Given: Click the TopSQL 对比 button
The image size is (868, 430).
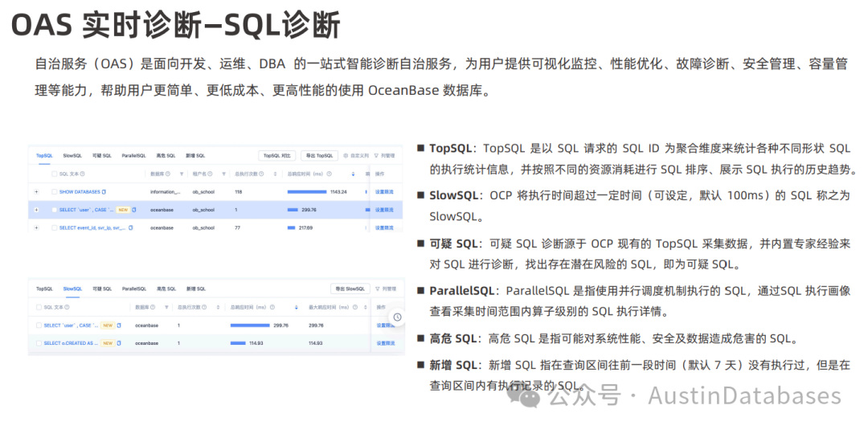Looking at the screenshot, I should (276, 155).
